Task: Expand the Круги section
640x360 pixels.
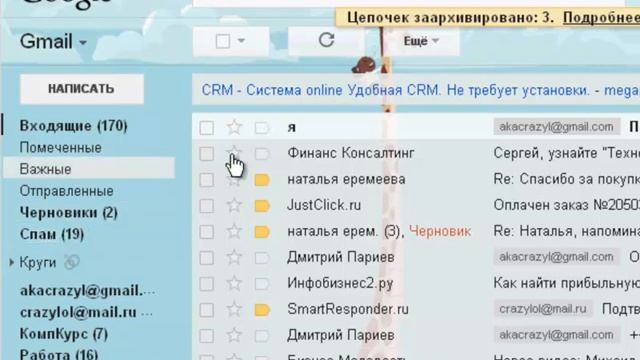Action: tap(11, 262)
